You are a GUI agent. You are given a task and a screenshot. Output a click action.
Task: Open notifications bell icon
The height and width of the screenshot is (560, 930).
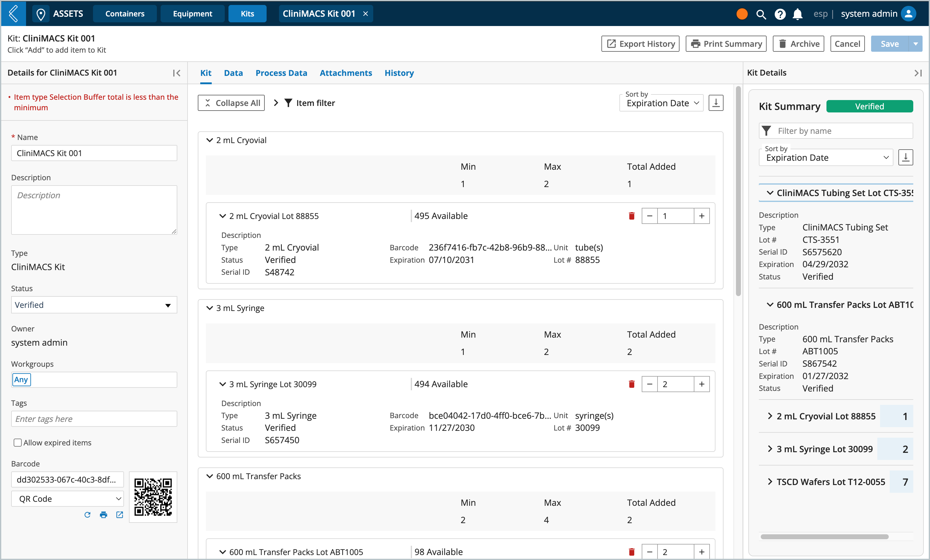[798, 14]
